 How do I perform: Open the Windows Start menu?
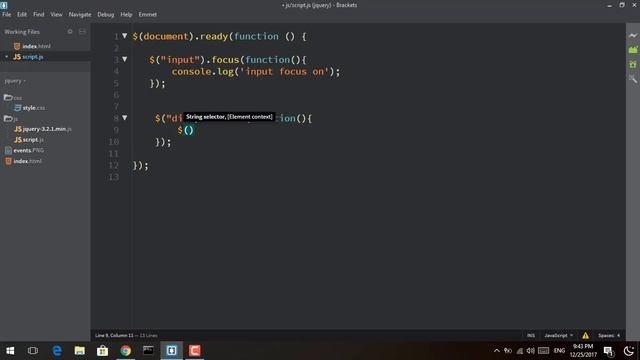click(x=10, y=351)
